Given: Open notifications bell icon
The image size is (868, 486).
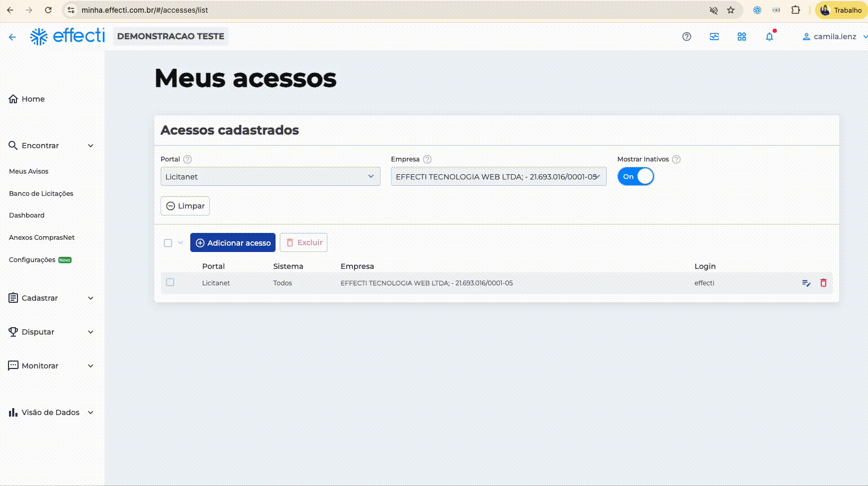Looking at the screenshot, I should click(769, 37).
